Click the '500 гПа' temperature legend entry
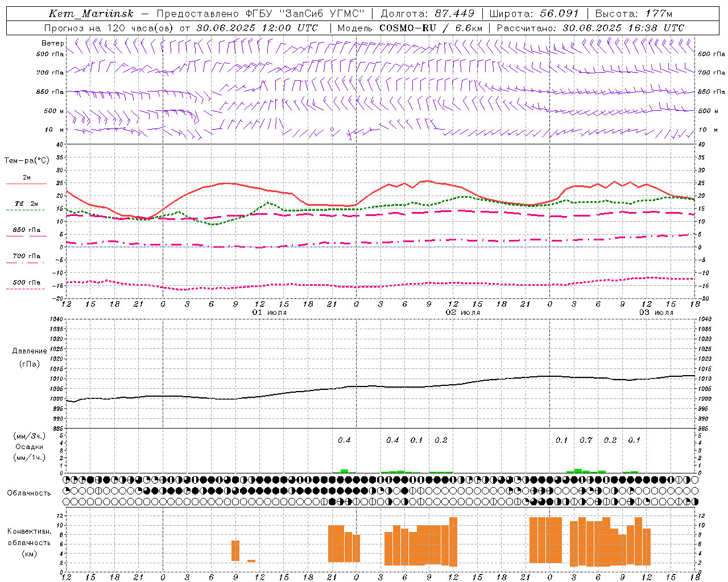 click(27, 282)
